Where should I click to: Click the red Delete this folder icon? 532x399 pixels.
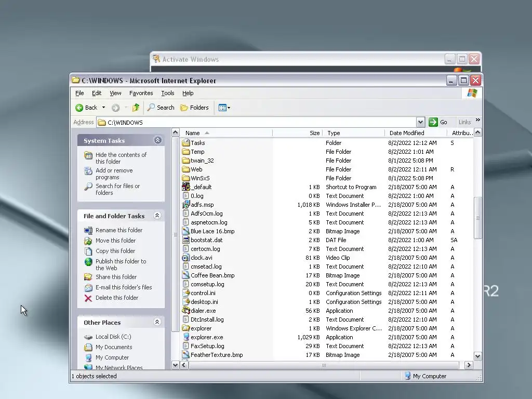(x=88, y=298)
